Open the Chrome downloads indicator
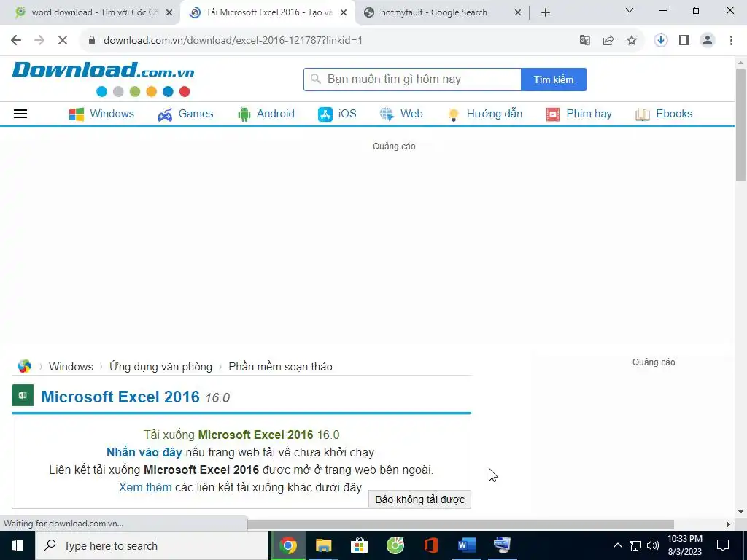This screenshot has width=747, height=560. (661, 41)
